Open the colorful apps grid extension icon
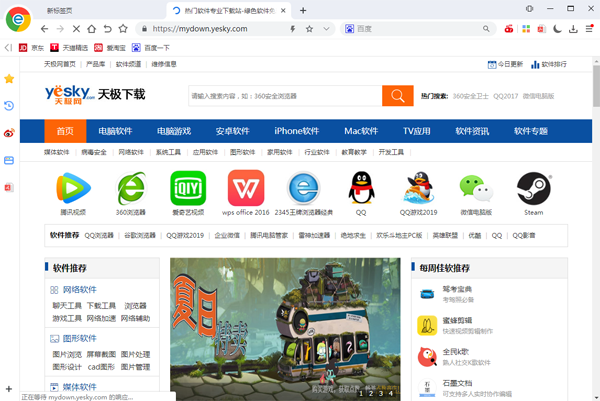600x401 pixels. [x=526, y=29]
